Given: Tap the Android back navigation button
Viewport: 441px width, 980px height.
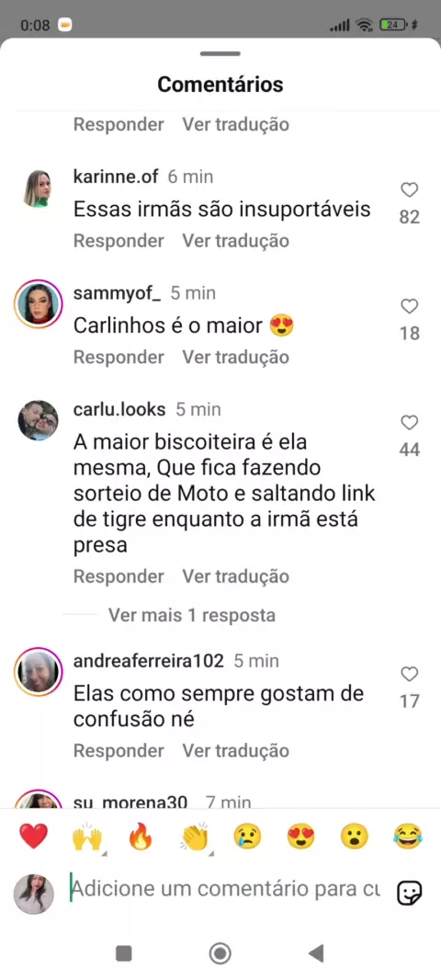Looking at the screenshot, I should [x=316, y=953].
